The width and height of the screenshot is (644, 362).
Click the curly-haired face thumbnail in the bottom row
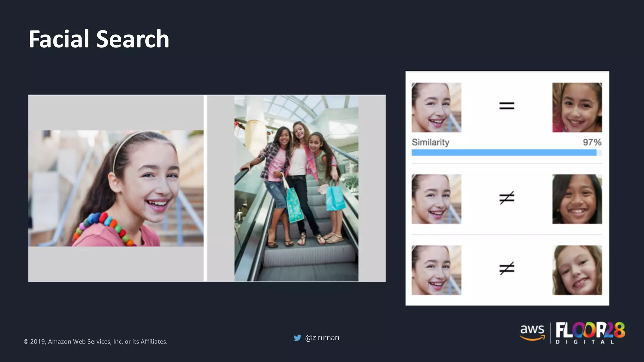(x=577, y=270)
